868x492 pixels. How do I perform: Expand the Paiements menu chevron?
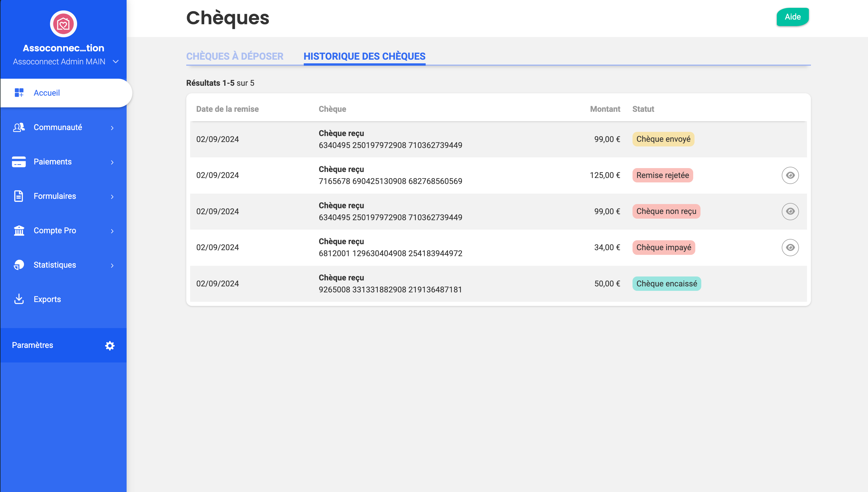(x=112, y=162)
